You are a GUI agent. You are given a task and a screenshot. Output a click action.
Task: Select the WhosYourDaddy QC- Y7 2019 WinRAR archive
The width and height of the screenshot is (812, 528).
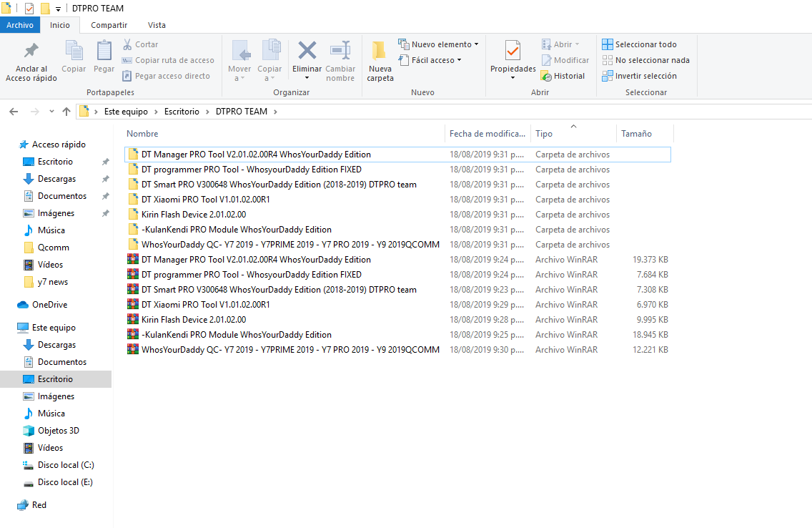pos(397,350)
